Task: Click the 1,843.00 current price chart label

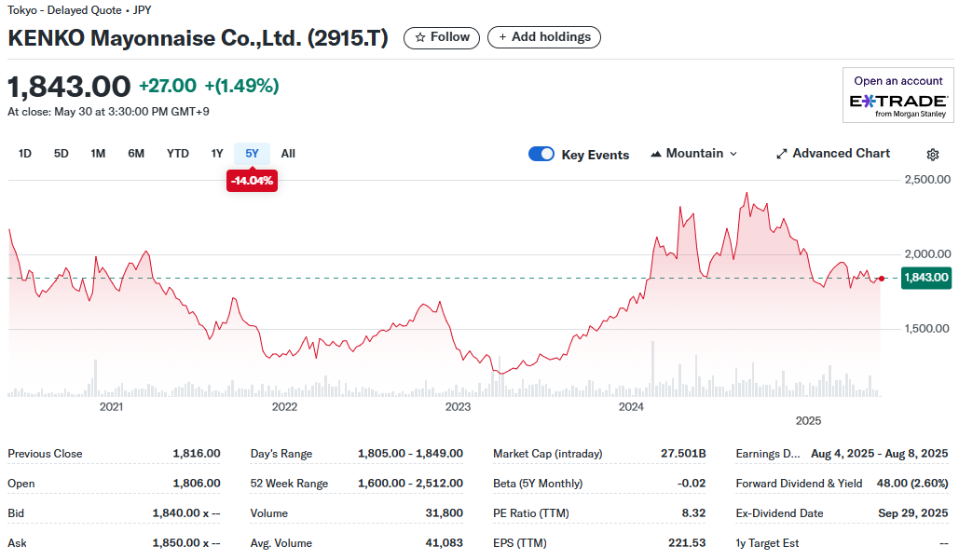Action: point(926,278)
